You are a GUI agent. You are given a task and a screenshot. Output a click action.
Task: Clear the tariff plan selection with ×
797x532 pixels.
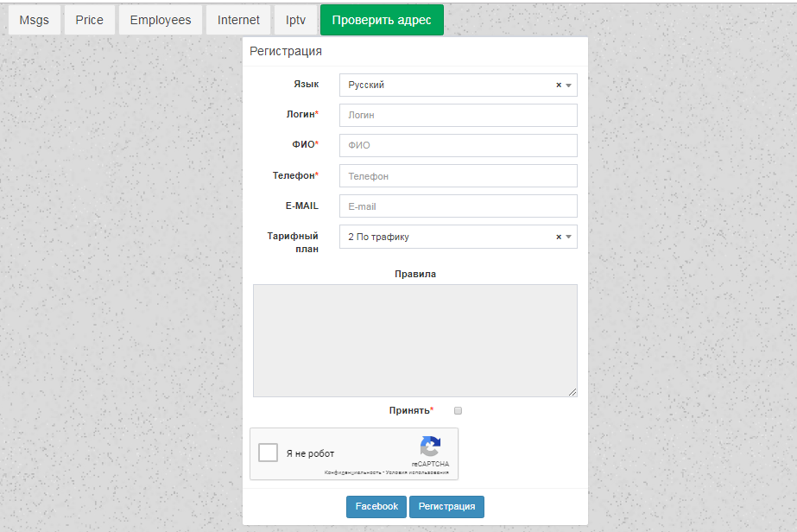(559, 237)
